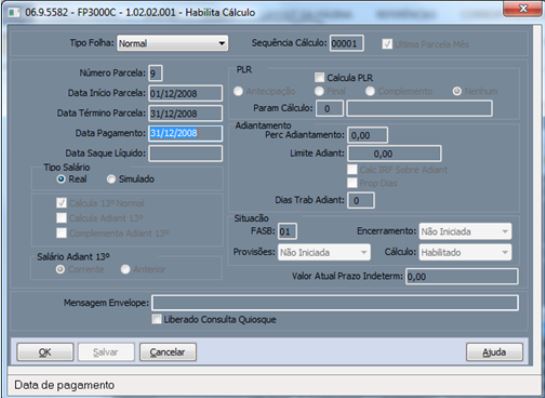Toggle Calcula Adiant 13º checkbox
The image size is (545, 398).
point(62,218)
